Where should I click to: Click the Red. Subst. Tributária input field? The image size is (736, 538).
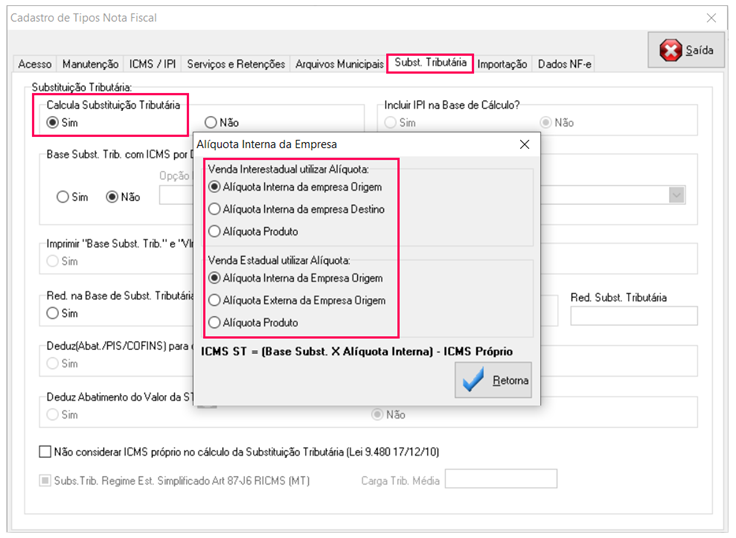pos(634,315)
